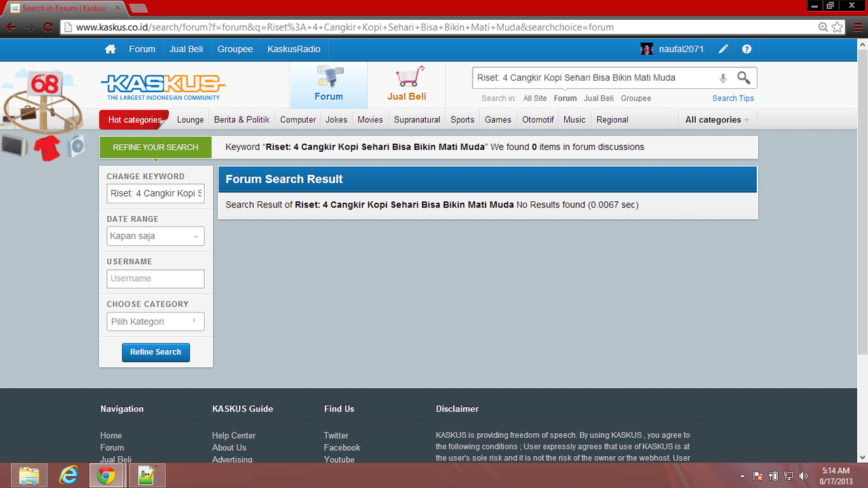Open Groupee in the top bar
Viewport: 868px width, 488px height.
click(235, 49)
